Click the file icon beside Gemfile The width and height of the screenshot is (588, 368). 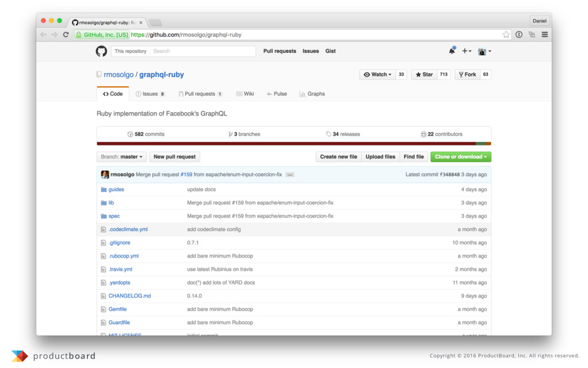103,309
